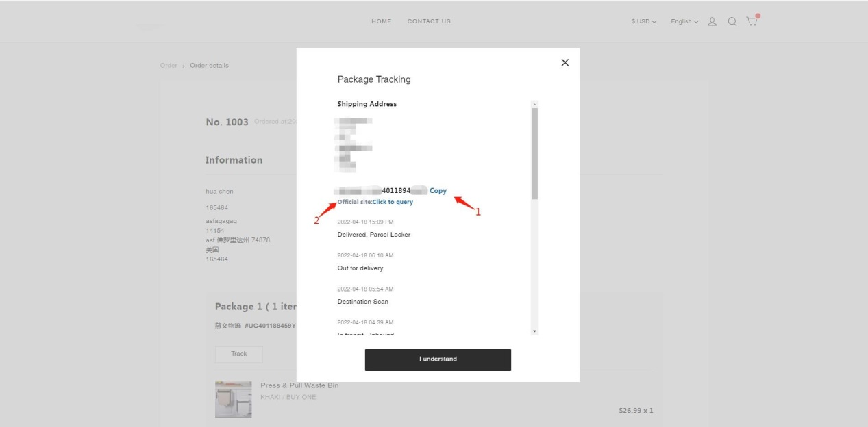Image resolution: width=868 pixels, height=427 pixels.
Task: Open Press & Pull Waste Bin product title
Action: tap(299, 385)
